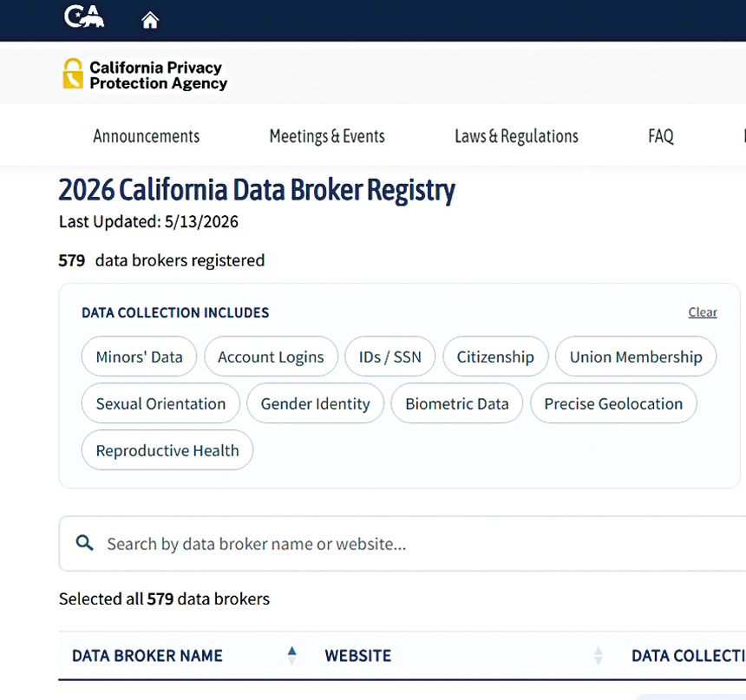Go to the home icon
This screenshot has height=700, width=746.
pos(150,20)
